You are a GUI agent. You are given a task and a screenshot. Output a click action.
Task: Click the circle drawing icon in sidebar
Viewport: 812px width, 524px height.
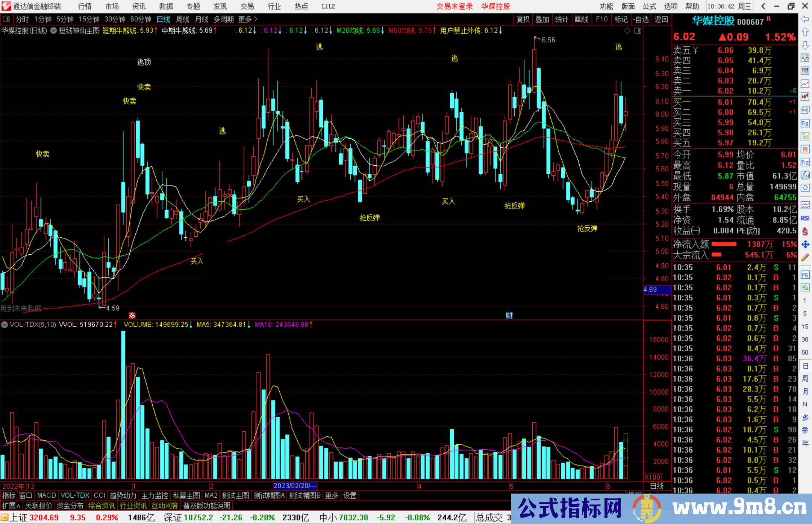[805, 188]
